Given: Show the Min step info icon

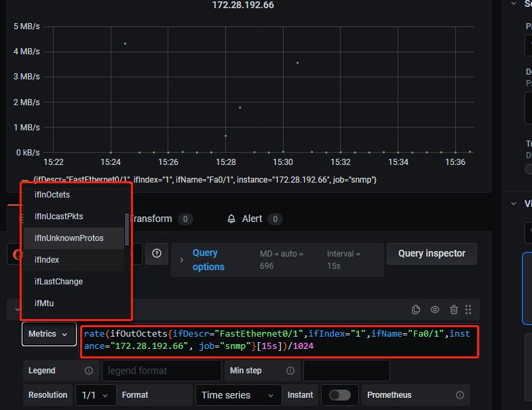Looking at the screenshot, I should (290, 371).
